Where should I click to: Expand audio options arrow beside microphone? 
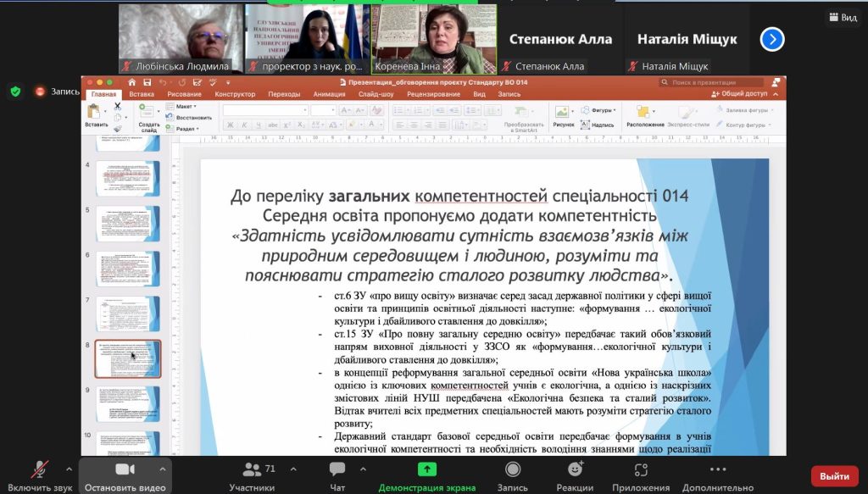click(70, 469)
